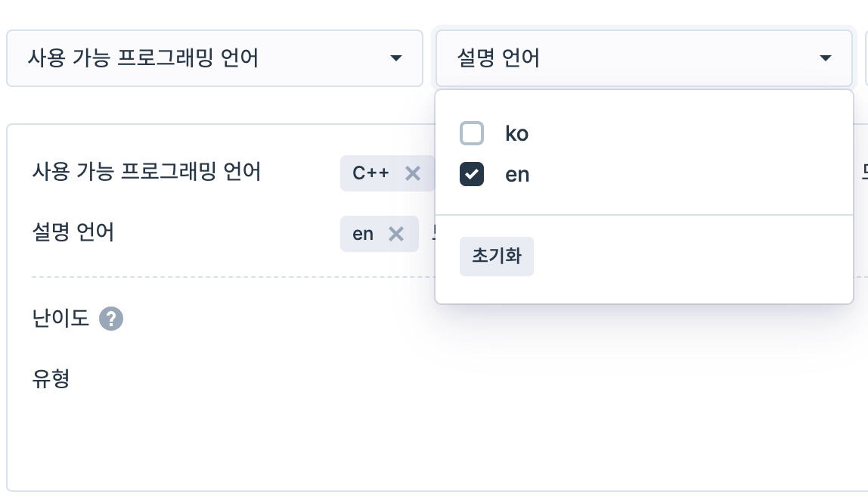Viewport: 868px width, 501px height.
Task: Click the help icon next to 난이도
Action: coord(111,319)
